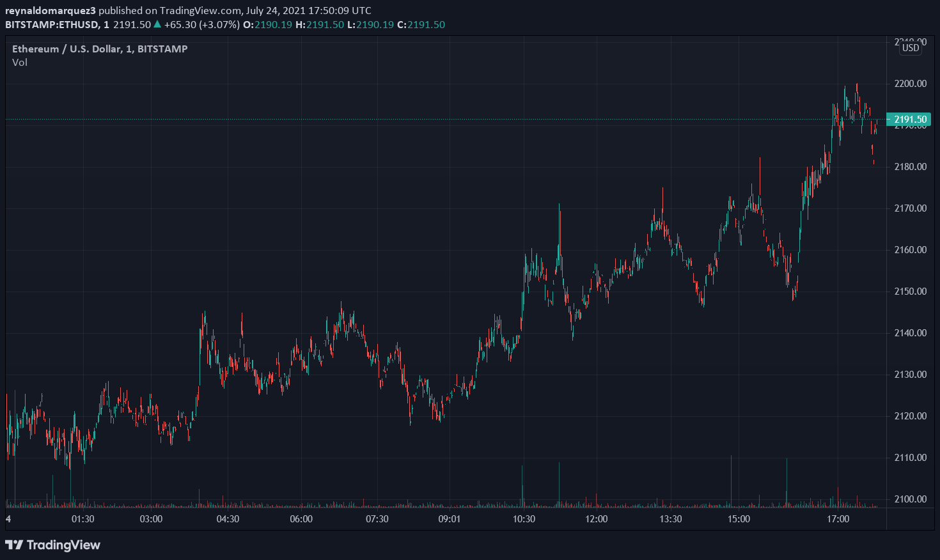Click the H:2191.50 high value
The height and width of the screenshot is (560, 940).
(320, 25)
